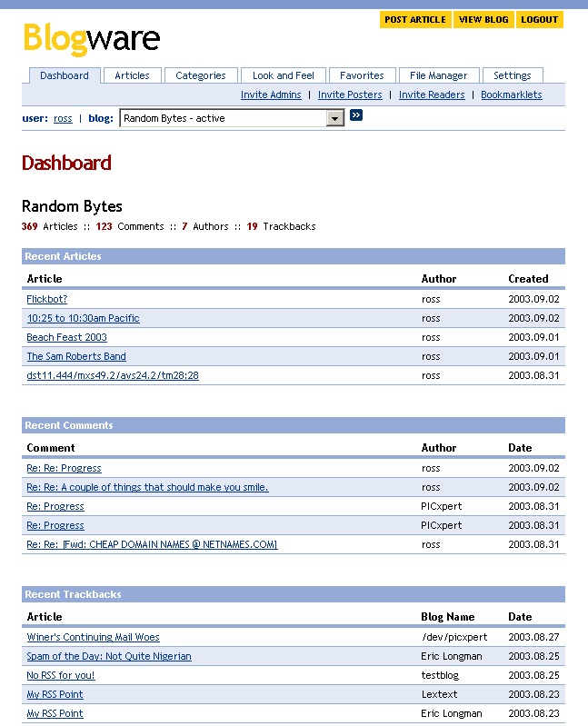
Task: Open the No RSS for you! trackback
Action: (61, 675)
